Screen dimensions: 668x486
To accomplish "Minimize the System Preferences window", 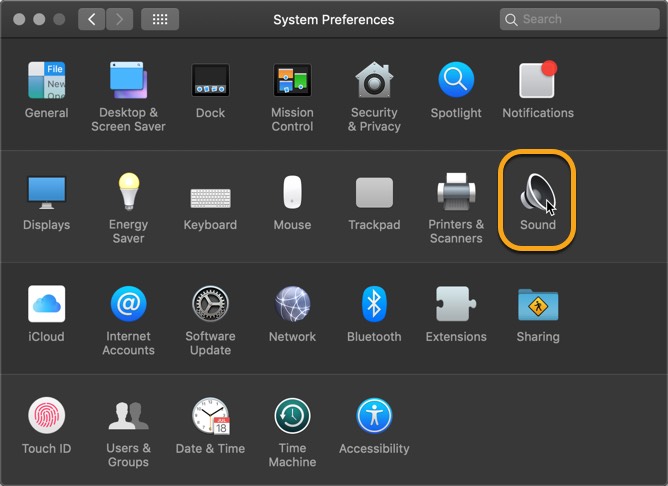I will tap(39, 19).
